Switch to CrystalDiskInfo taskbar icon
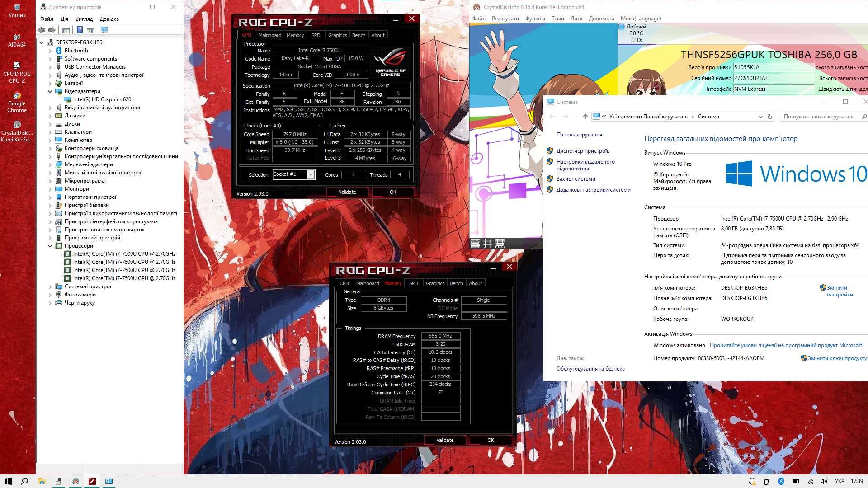 coord(75,481)
